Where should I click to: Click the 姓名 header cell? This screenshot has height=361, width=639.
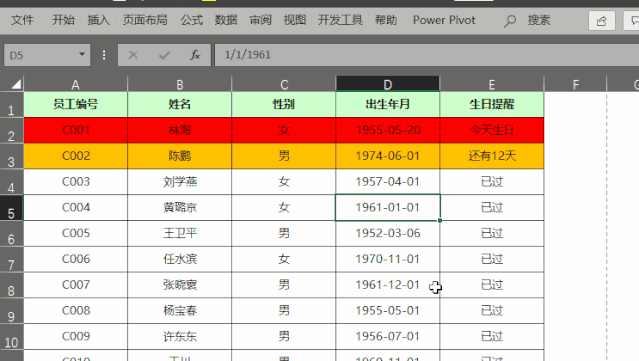[x=180, y=104]
